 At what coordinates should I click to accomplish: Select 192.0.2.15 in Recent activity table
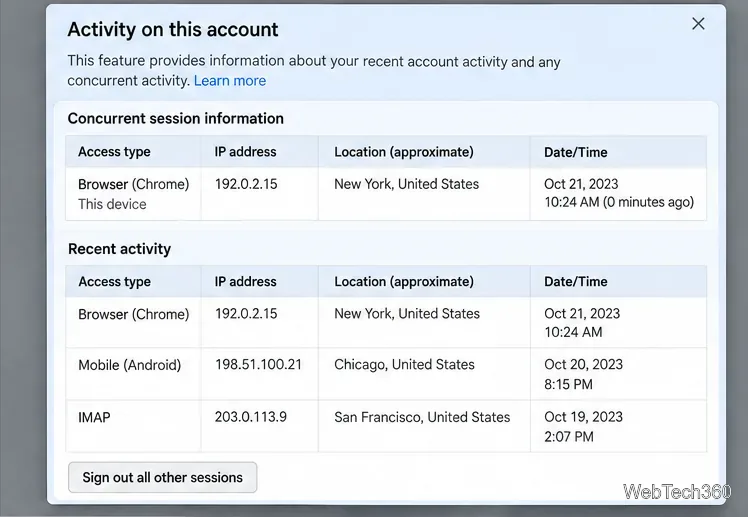click(246, 313)
